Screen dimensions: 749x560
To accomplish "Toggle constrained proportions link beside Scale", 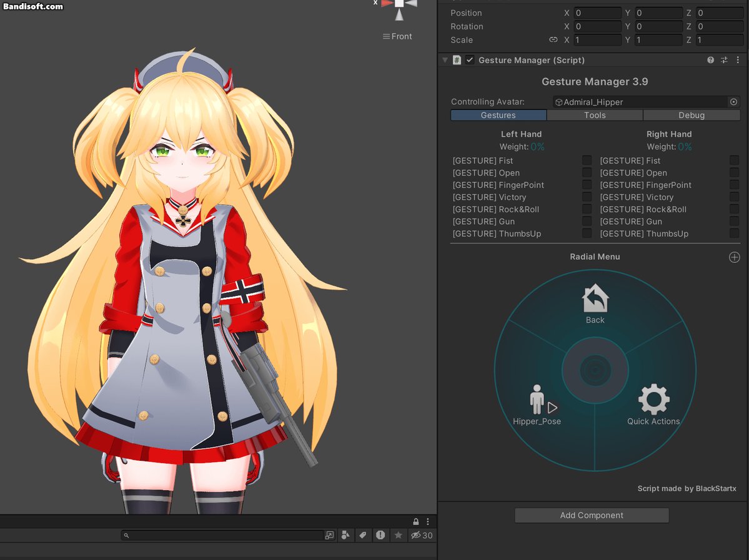I will click(553, 39).
